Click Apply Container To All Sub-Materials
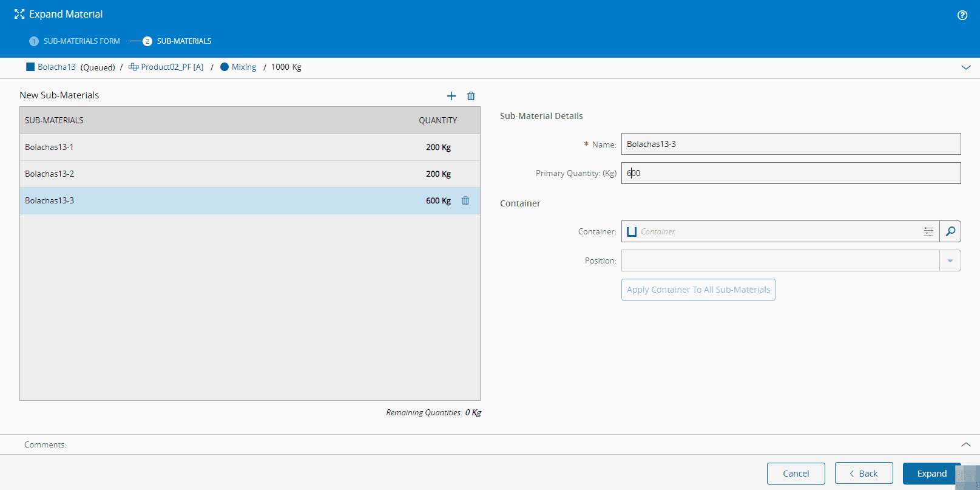Image resolution: width=980 pixels, height=490 pixels. 698,290
